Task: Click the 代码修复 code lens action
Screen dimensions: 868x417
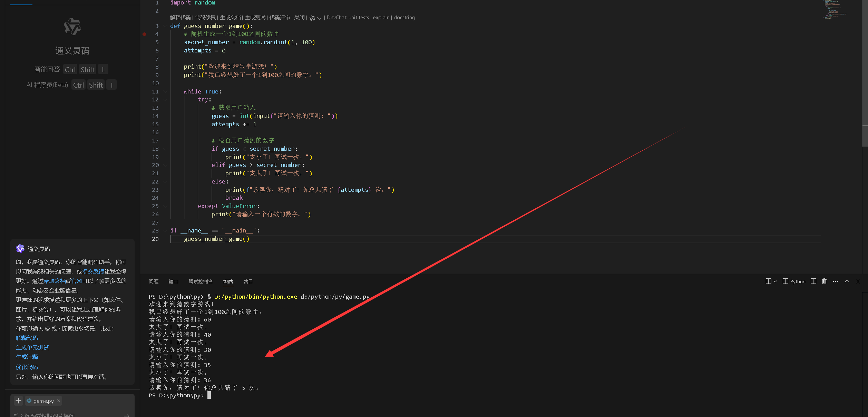Action: click(205, 18)
